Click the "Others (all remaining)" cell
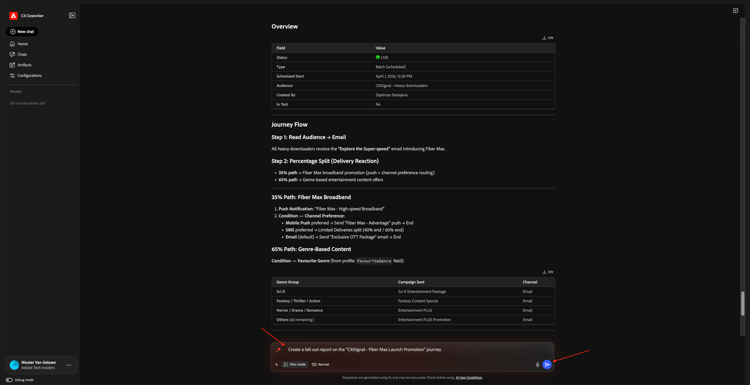The width and height of the screenshot is (750, 385). pyautogui.click(x=295, y=319)
